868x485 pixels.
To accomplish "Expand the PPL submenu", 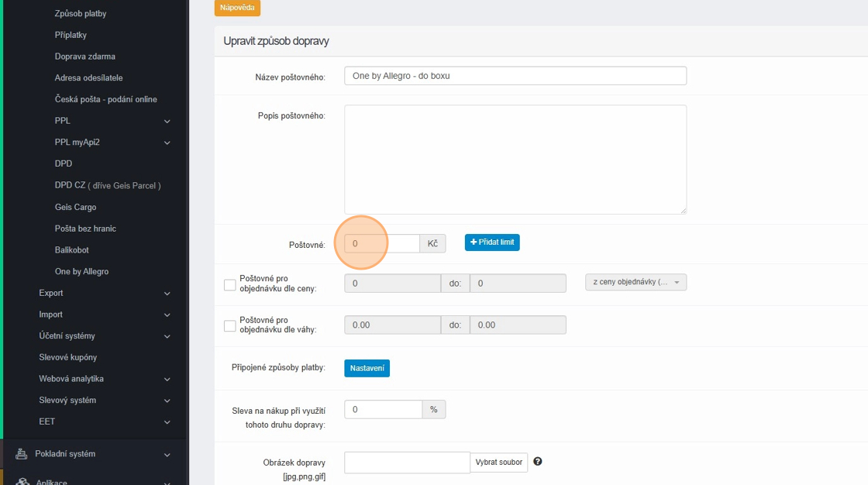I will tap(167, 122).
